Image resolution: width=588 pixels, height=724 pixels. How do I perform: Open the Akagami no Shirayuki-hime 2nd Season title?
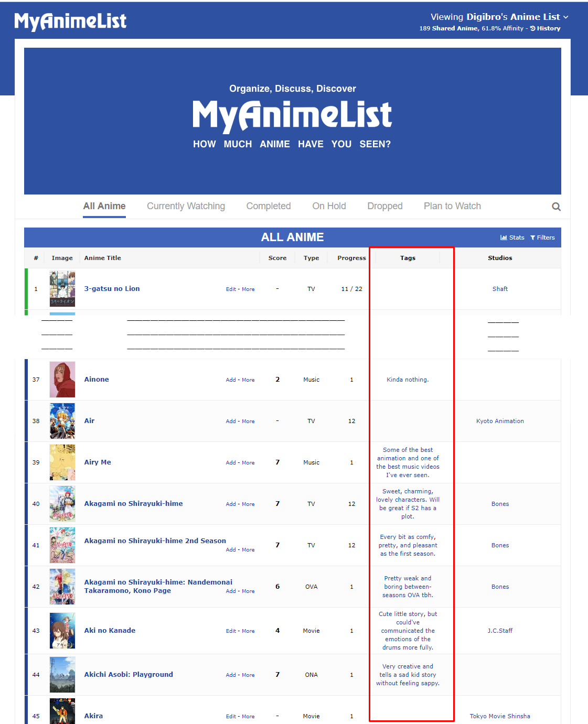click(155, 541)
